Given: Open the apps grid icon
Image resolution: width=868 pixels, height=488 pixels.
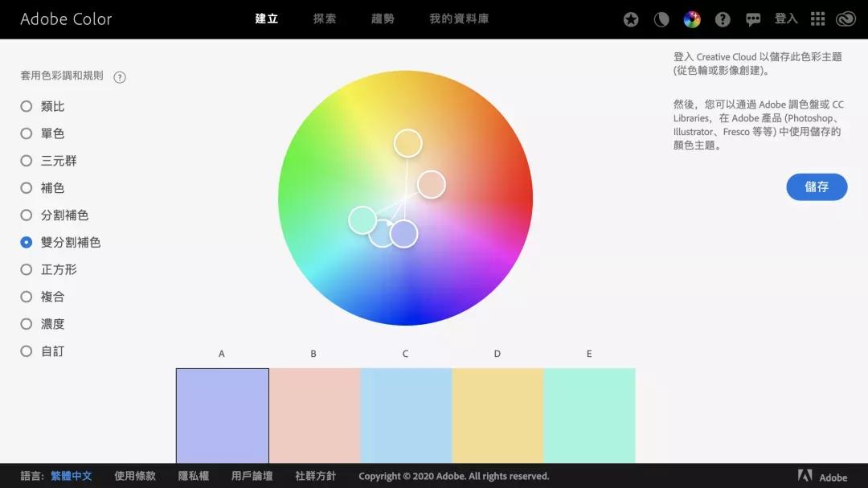Looking at the screenshot, I should pos(817,18).
